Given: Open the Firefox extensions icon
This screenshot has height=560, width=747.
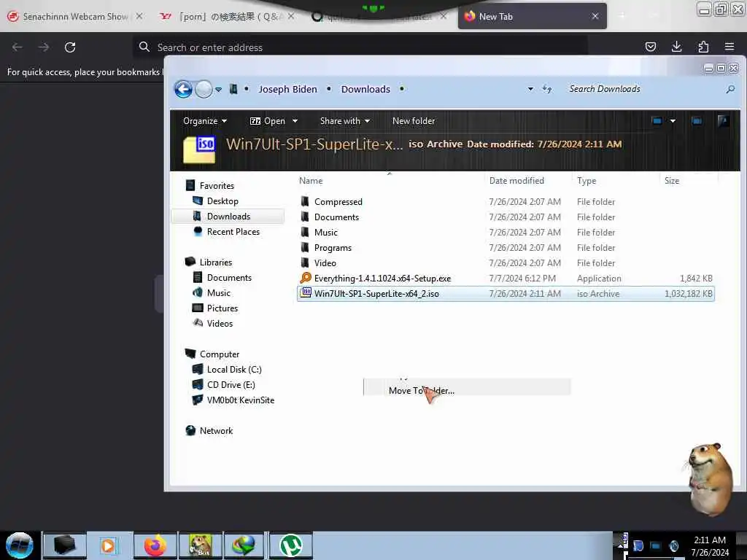Looking at the screenshot, I should pos(703,47).
